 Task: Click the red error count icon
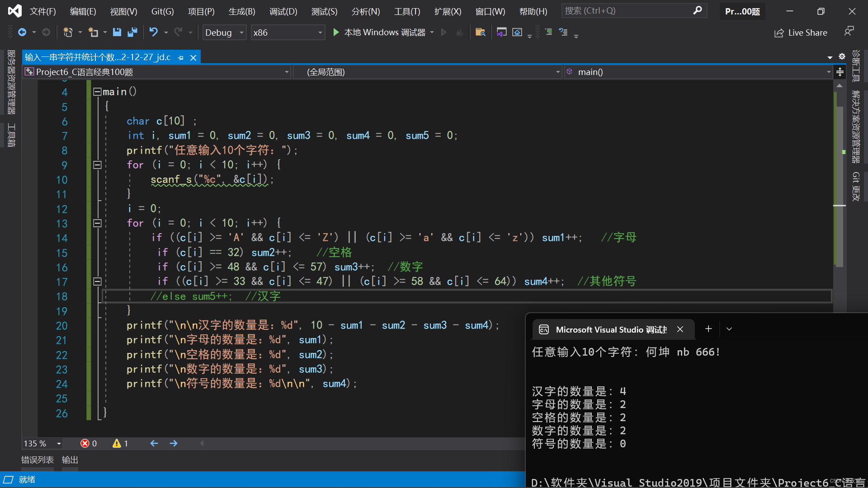[85, 443]
